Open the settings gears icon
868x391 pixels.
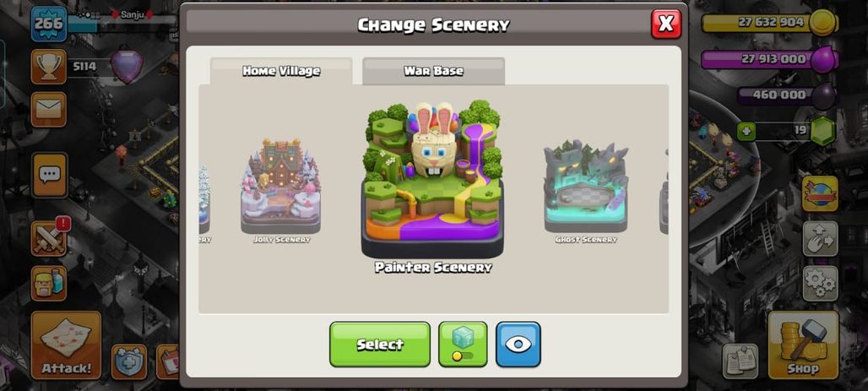pos(820,284)
